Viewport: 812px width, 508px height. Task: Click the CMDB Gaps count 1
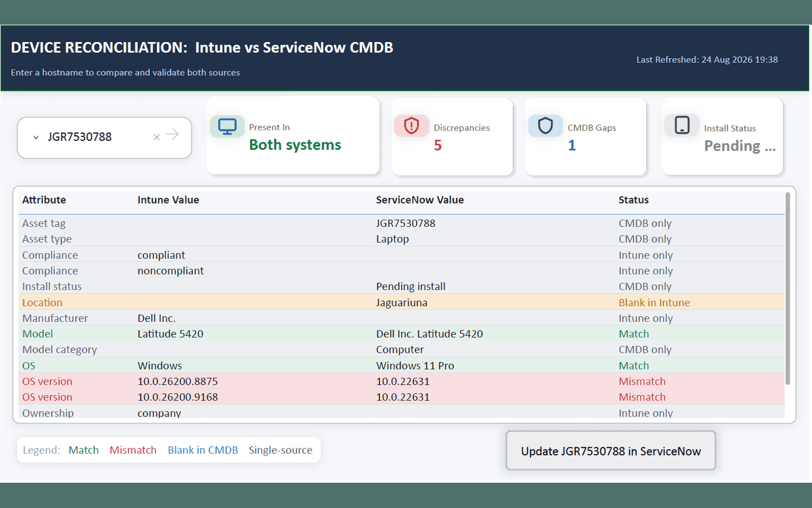571,145
